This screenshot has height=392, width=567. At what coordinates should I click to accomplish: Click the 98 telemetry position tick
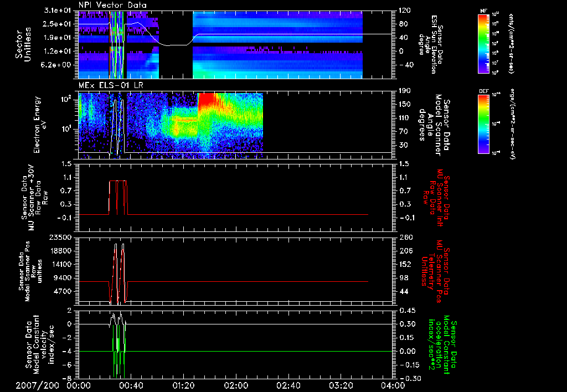[x=404, y=278]
